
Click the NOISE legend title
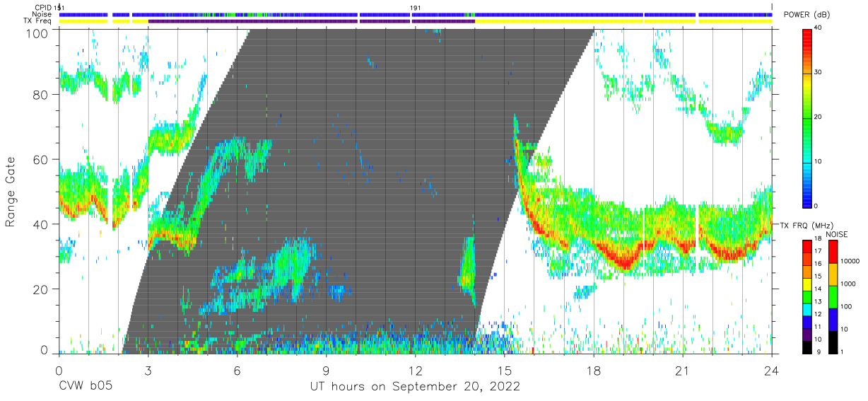837,234
